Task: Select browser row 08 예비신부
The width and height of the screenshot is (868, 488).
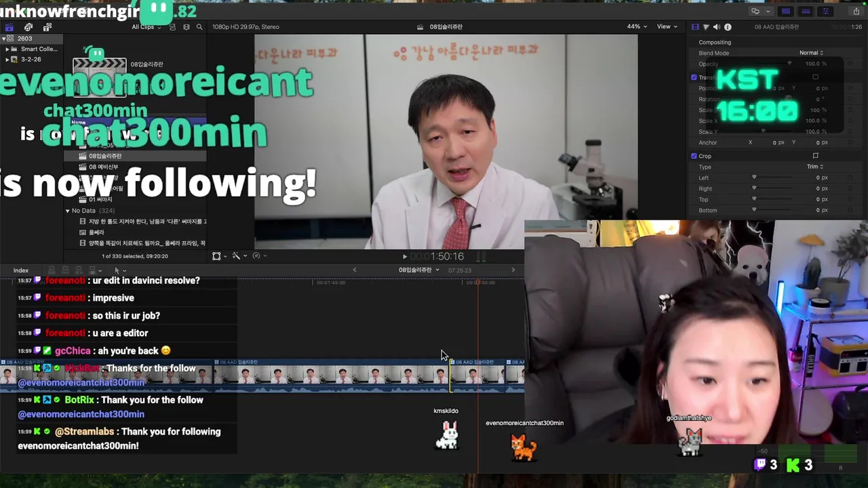Action: (135, 167)
